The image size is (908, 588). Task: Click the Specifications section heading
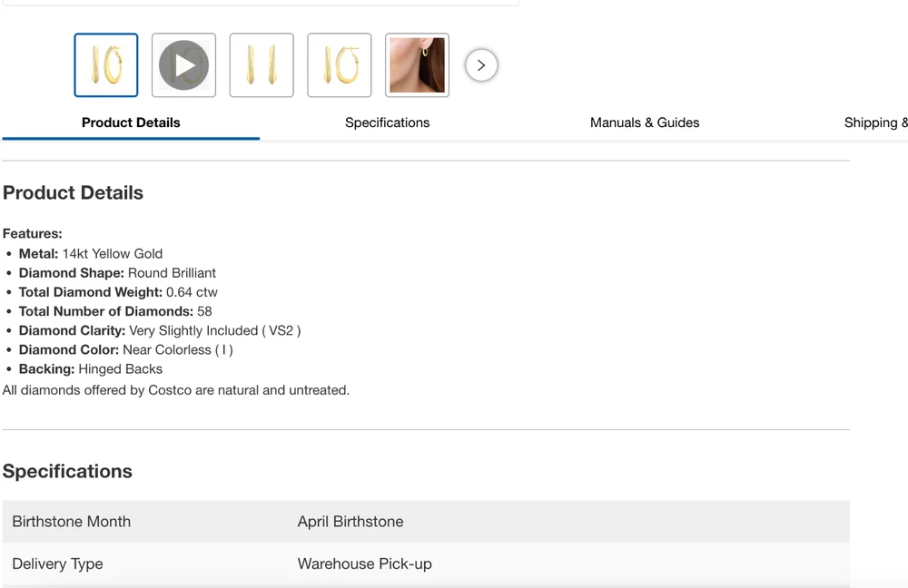coord(67,471)
